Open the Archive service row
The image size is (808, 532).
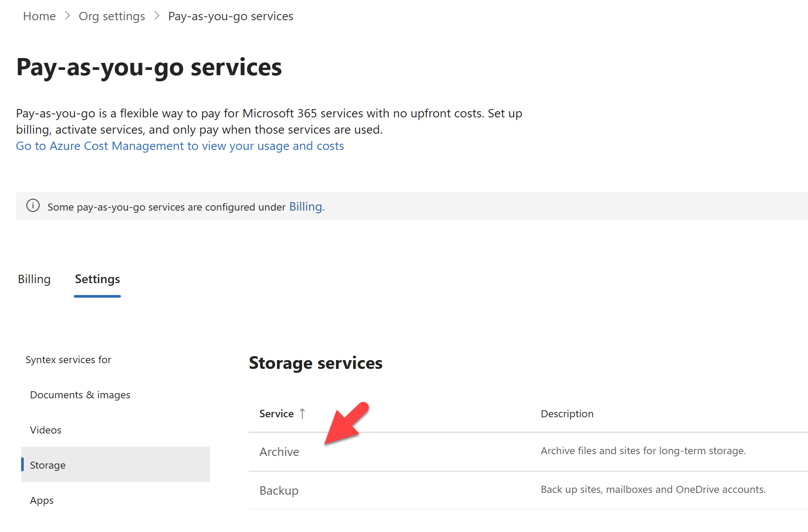click(528, 452)
